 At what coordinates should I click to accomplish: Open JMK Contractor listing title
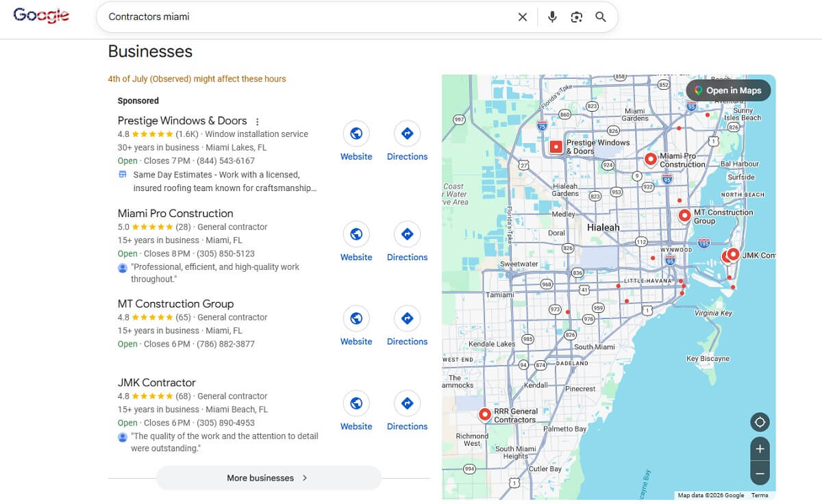click(157, 383)
